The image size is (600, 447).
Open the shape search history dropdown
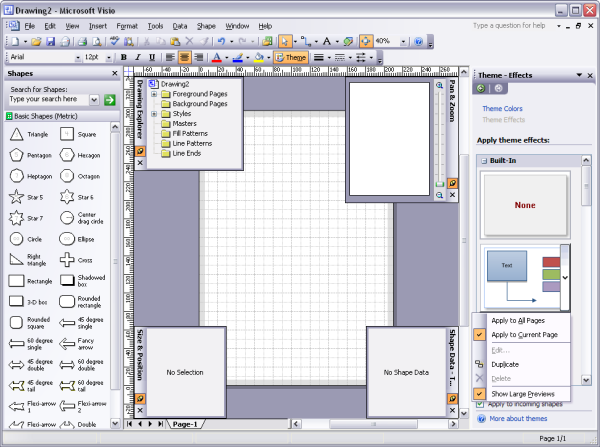[x=94, y=100]
